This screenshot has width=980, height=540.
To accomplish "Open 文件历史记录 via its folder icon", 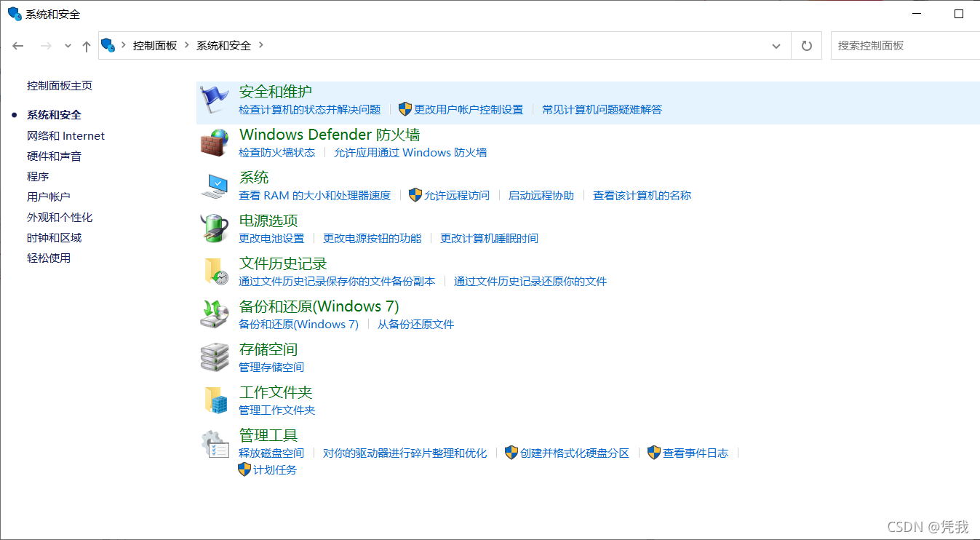I will click(214, 271).
